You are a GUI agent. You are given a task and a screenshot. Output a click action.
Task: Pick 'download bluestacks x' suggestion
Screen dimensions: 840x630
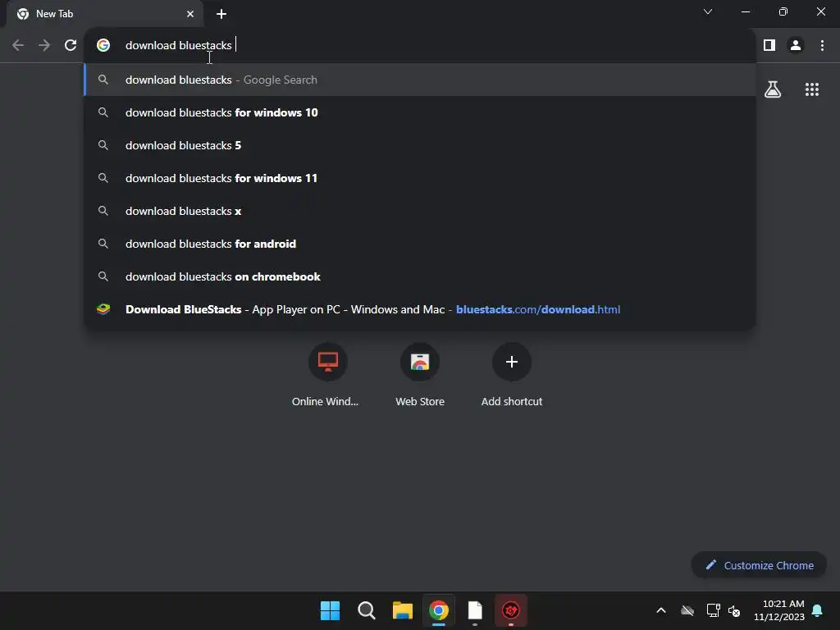[x=420, y=211]
